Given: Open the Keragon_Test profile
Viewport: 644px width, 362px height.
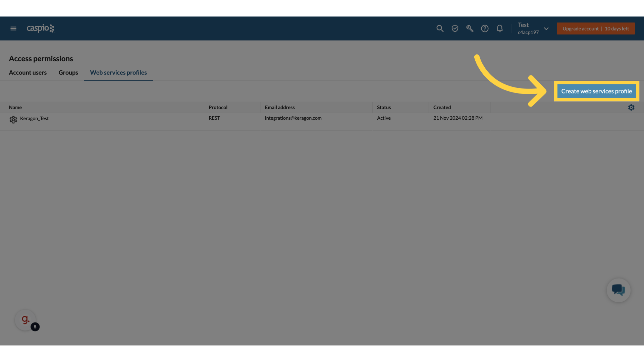Looking at the screenshot, I should pyautogui.click(x=34, y=118).
